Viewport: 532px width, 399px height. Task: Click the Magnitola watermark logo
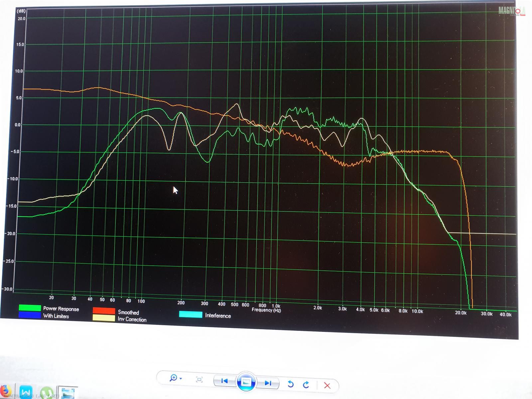pos(511,11)
